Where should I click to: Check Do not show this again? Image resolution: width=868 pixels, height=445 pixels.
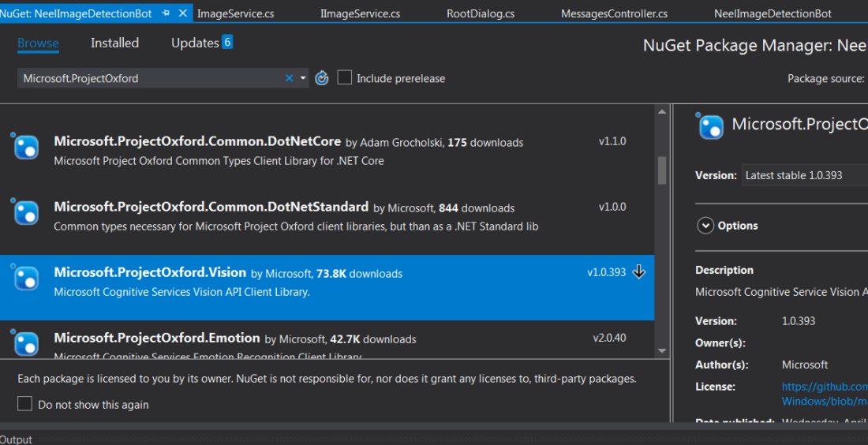(25, 404)
